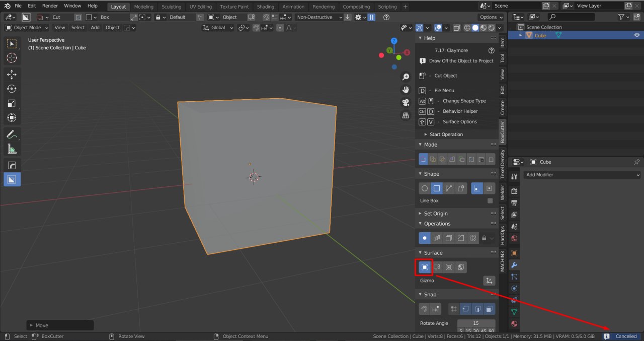Open the Non-Destructive behavior dropdown
Screen dimensions: 644x341
point(319,17)
